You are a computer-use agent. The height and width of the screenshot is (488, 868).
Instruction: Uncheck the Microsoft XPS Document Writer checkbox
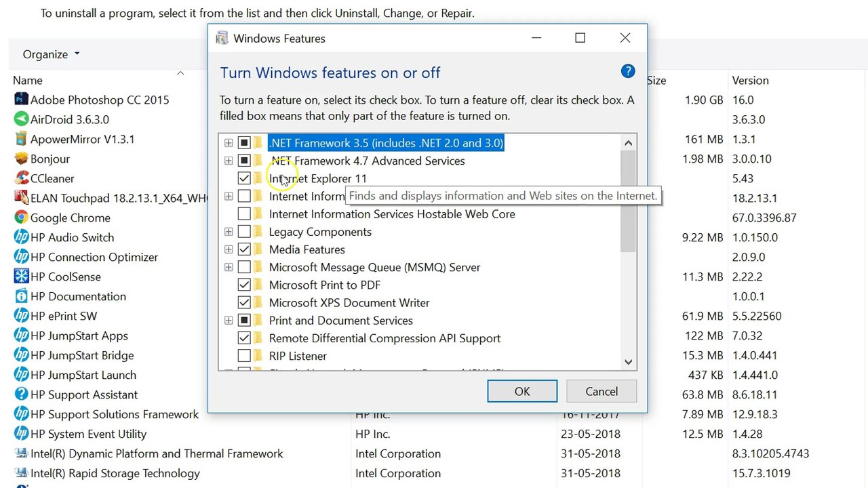[x=244, y=302]
